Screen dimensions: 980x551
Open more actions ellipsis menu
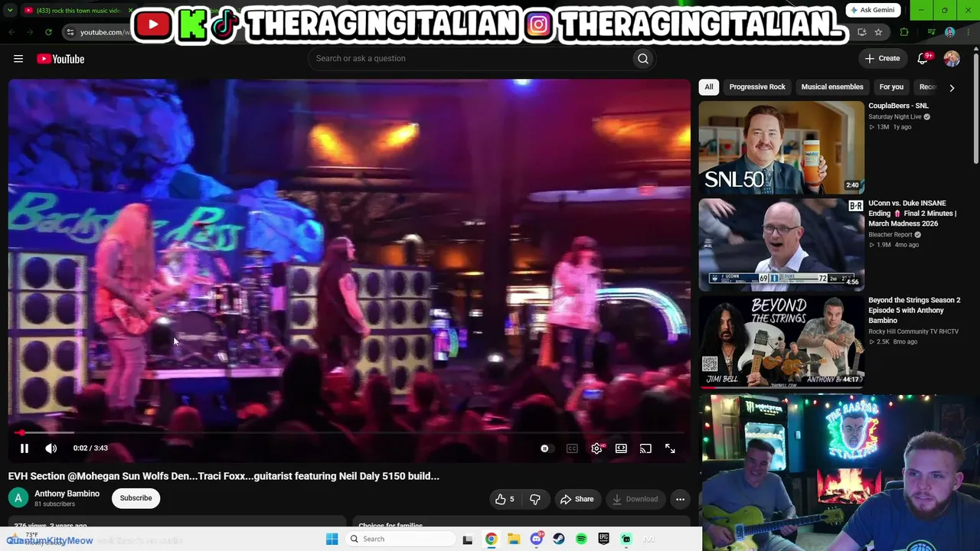(x=680, y=499)
